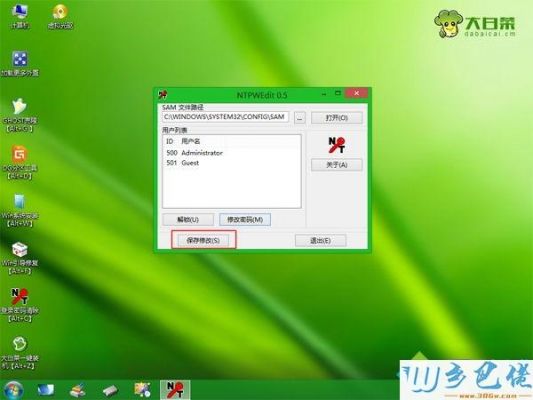Click the change password (M) button
This screenshot has width=533, height=400.
click(x=245, y=220)
